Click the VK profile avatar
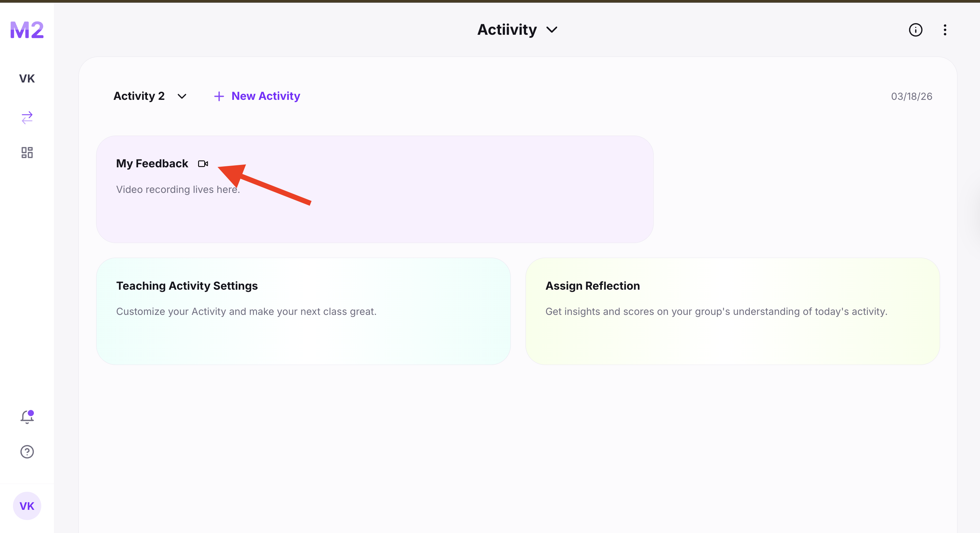 [x=27, y=506]
